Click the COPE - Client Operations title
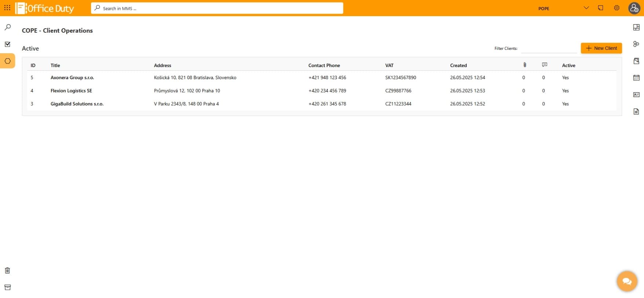Screen dimensions: 644x298 pos(57,30)
